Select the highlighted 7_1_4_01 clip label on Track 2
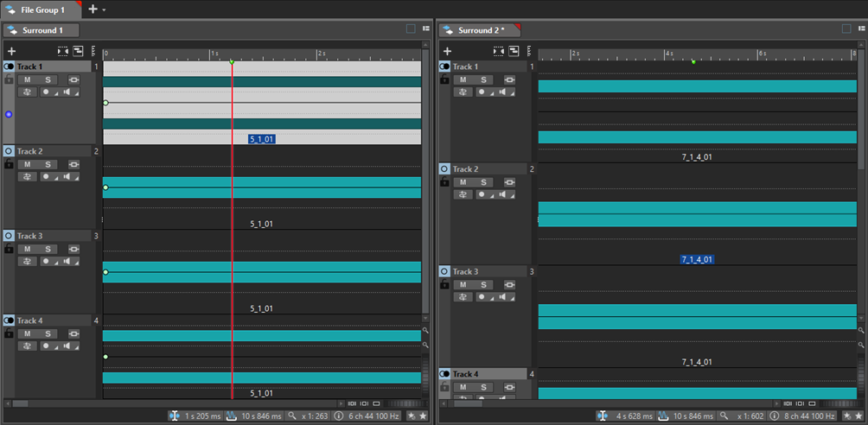Screen dimensions: 868x425 point(697,259)
